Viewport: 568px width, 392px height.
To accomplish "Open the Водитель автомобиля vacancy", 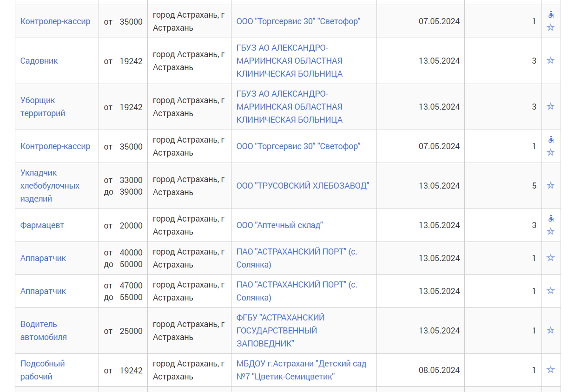I will [44, 331].
